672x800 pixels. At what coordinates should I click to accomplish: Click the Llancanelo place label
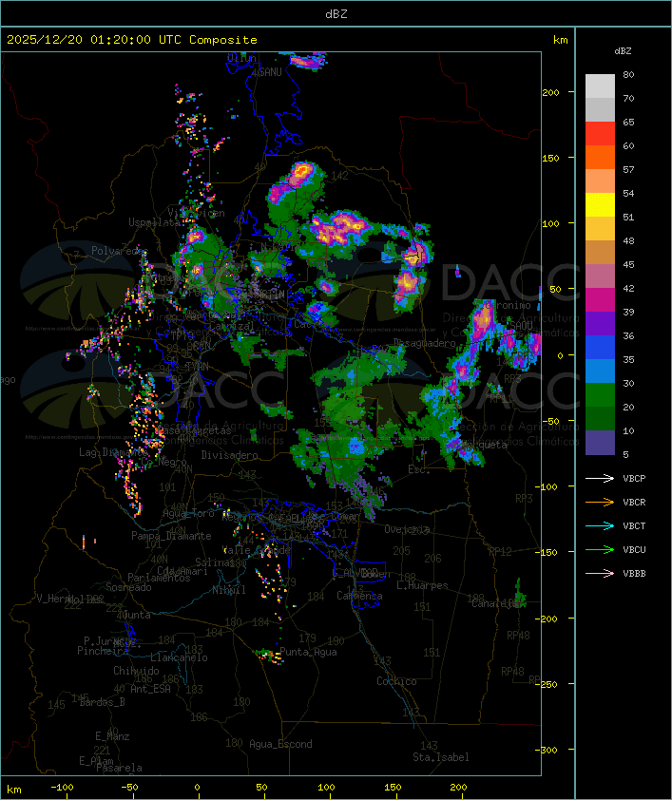click(179, 657)
